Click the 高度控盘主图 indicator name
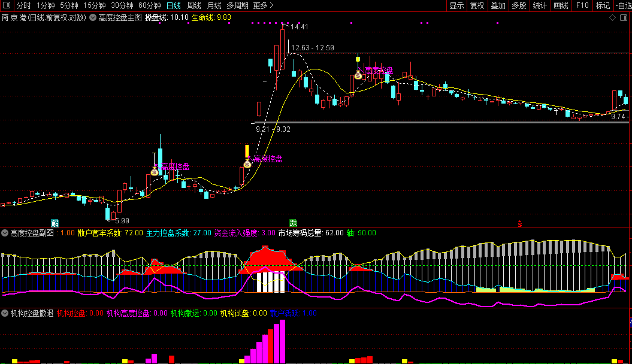 pos(120,18)
